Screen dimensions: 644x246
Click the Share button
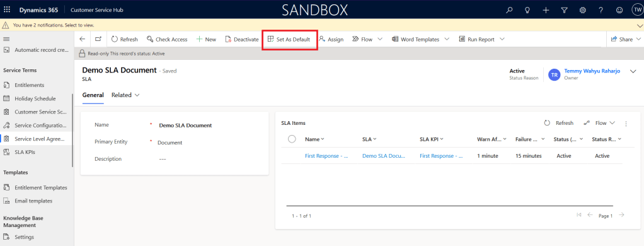(622, 40)
